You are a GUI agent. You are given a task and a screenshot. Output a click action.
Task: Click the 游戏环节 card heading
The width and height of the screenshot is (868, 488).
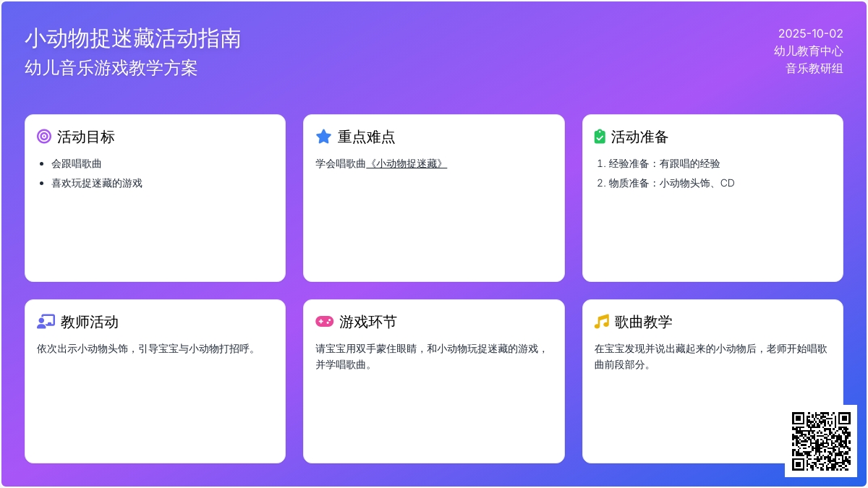pos(367,322)
